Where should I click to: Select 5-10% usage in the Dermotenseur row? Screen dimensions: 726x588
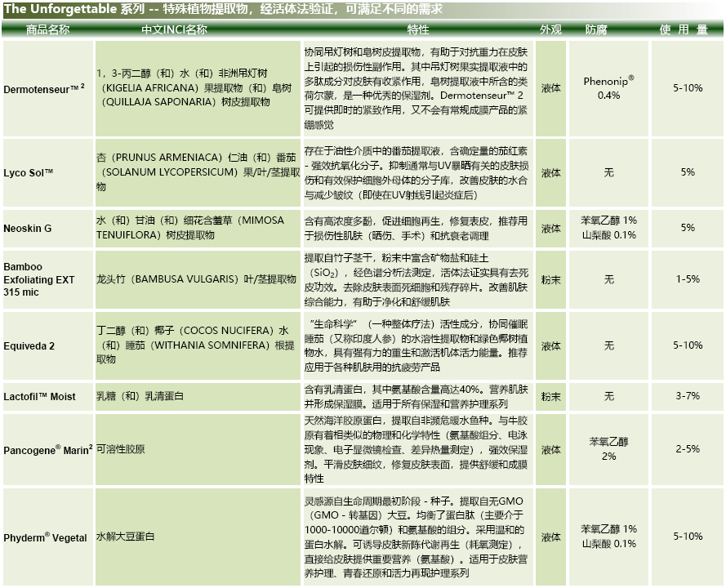coord(688,88)
